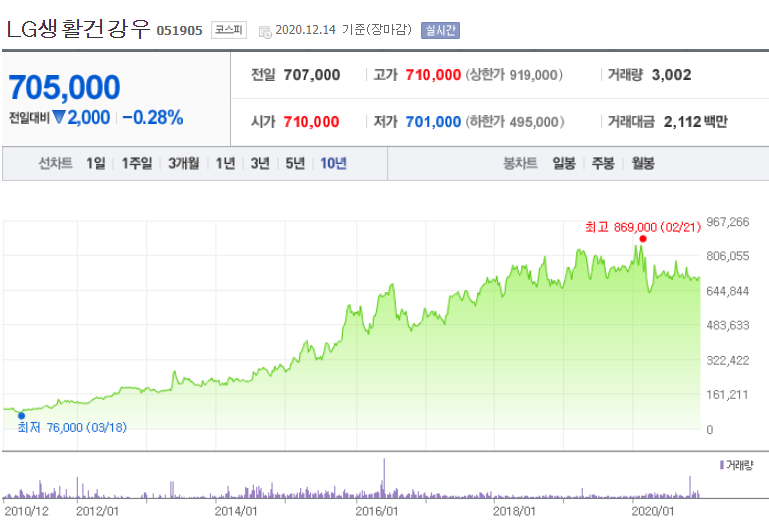Click the 거래량 value 3,002
The image size is (769, 530).
tap(671, 75)
